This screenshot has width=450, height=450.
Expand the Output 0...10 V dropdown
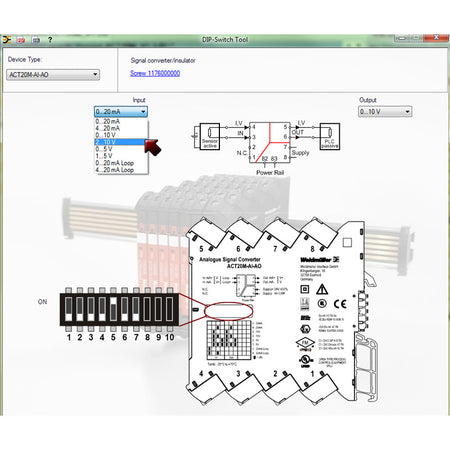(x=385, y=112)
